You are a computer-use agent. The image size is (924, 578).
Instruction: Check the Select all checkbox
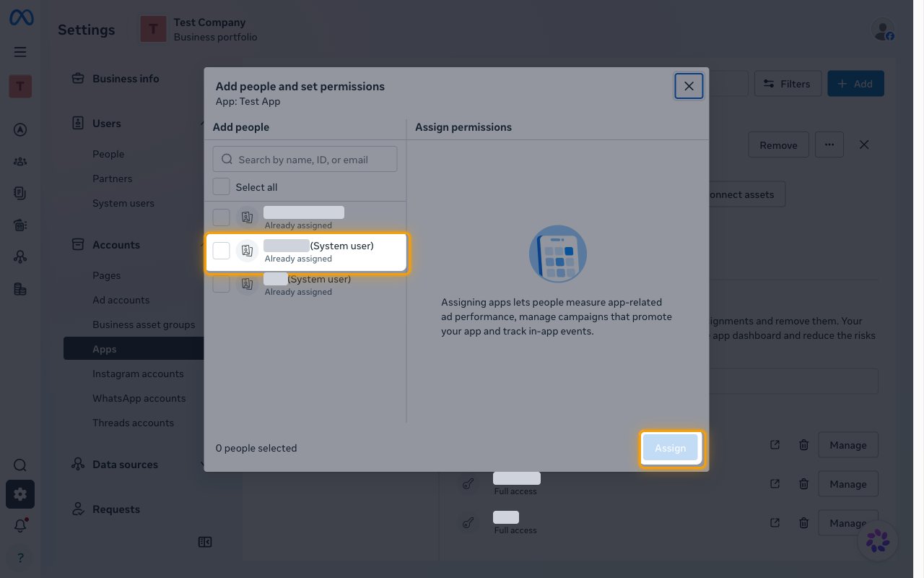[222, 187]
